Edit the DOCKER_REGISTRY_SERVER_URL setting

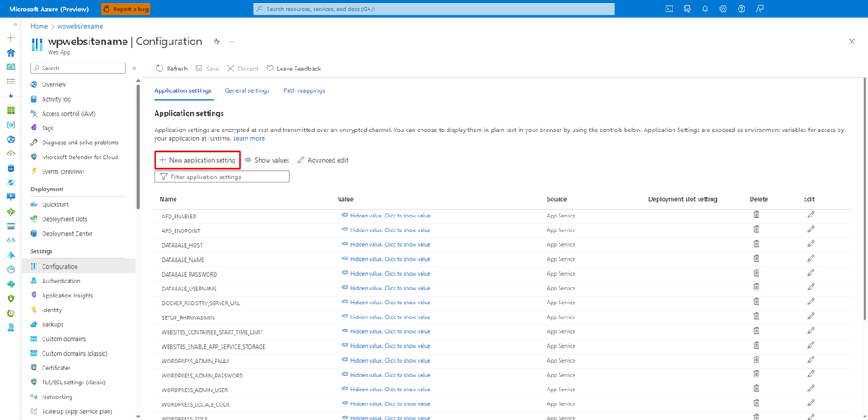click(811, 302)
